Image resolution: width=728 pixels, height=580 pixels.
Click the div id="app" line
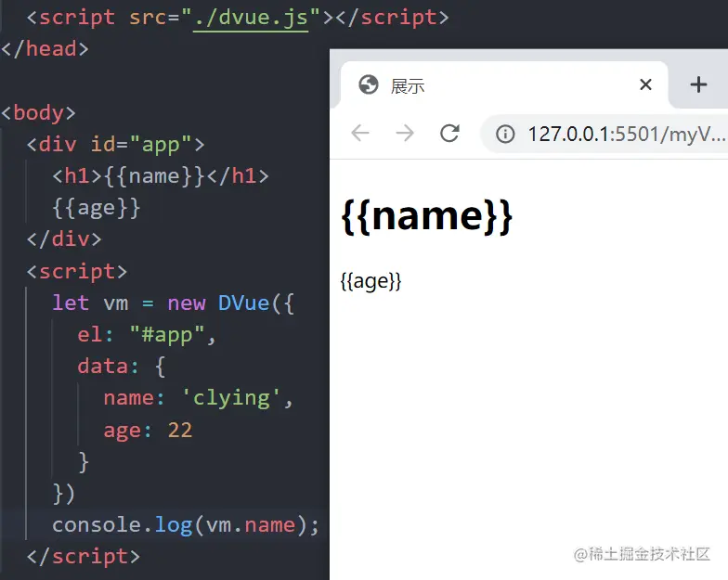pos(115,145)
